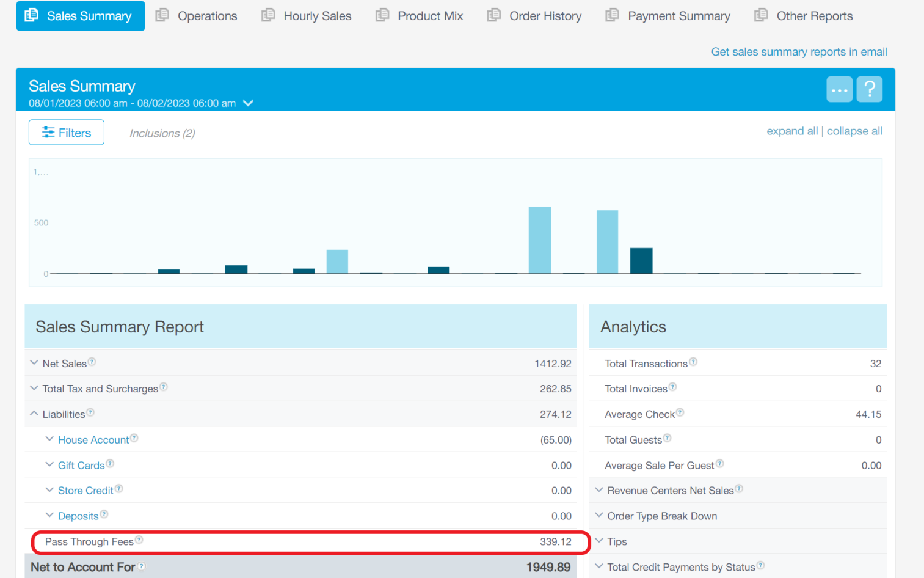
Task: Switch to the Operations tab
Action: tap(196, 16)
